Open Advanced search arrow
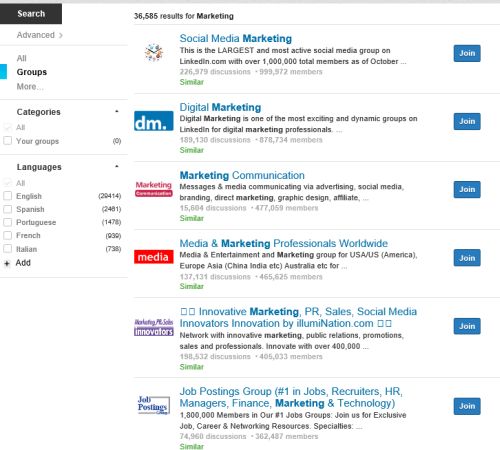This screenshot has width=500, height=450. (60, 35)
